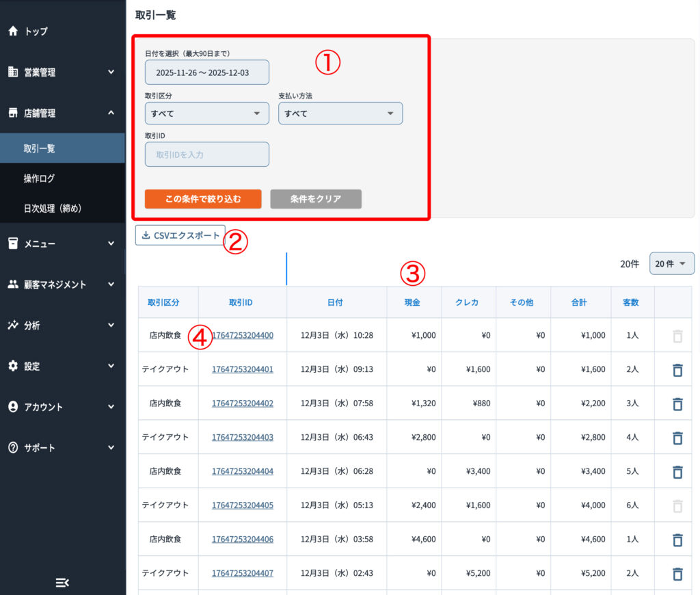Click the 顧客マネジメント people icon
Image resolution: width=700 pixels, height=595 pixels.
pyautogui.click(x=12, y=285)
